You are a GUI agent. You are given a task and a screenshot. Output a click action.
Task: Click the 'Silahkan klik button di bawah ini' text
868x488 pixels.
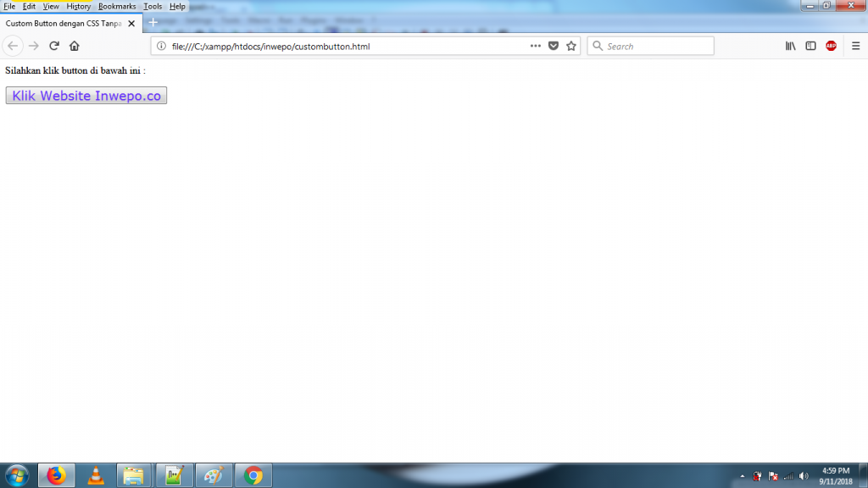tap(75, 71)
